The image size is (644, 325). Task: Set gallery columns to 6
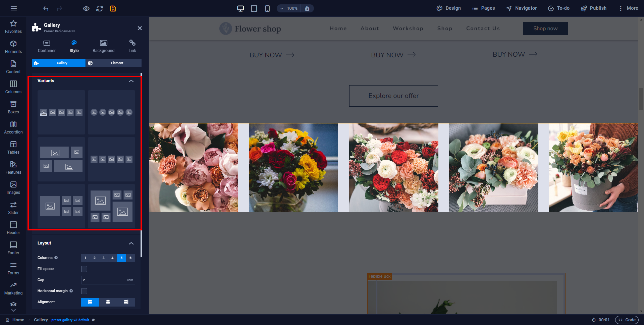130,258
